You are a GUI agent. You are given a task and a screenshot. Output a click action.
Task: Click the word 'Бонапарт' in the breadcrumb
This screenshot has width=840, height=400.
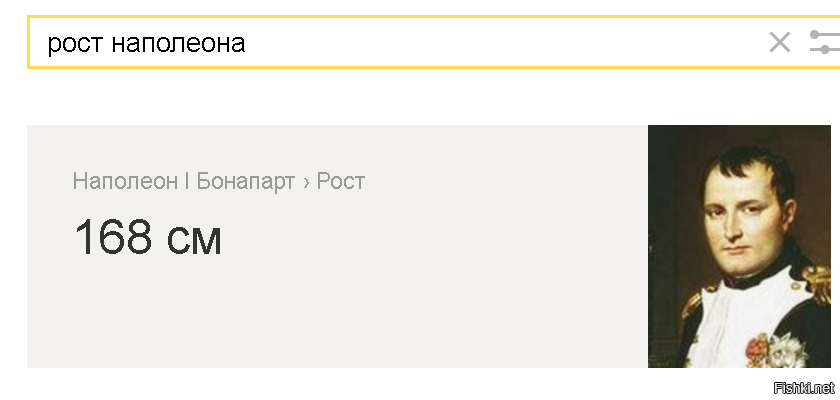tap(245, 181)
